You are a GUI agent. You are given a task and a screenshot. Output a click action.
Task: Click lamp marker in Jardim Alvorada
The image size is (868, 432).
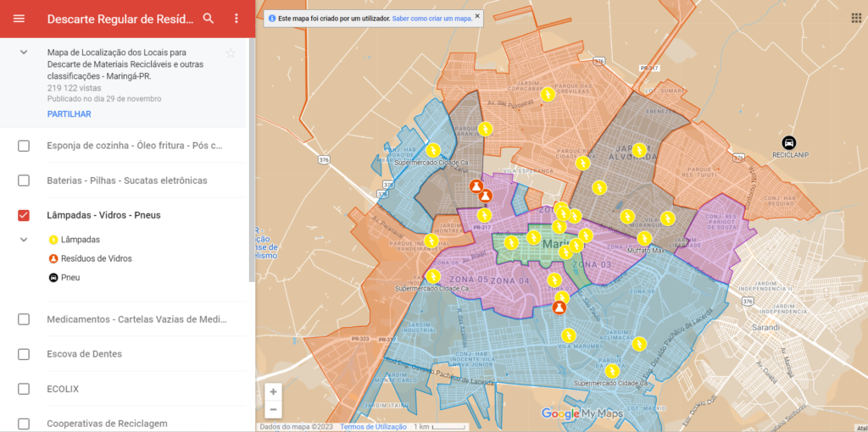639,150
